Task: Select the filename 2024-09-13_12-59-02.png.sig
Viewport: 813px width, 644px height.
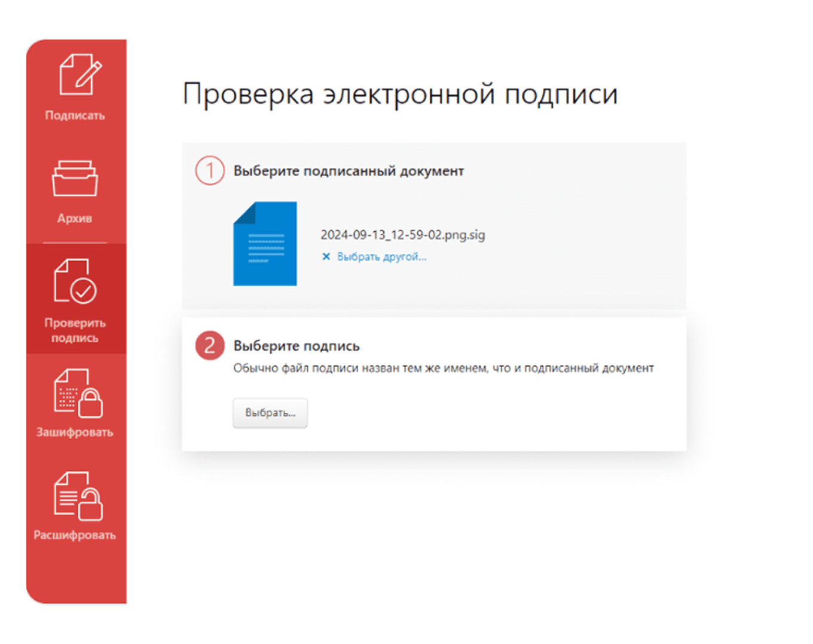Action: 402,235
